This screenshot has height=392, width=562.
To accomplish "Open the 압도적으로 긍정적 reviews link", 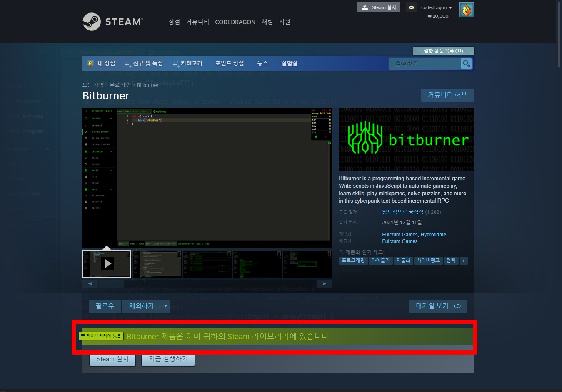I will pos(403,212).
